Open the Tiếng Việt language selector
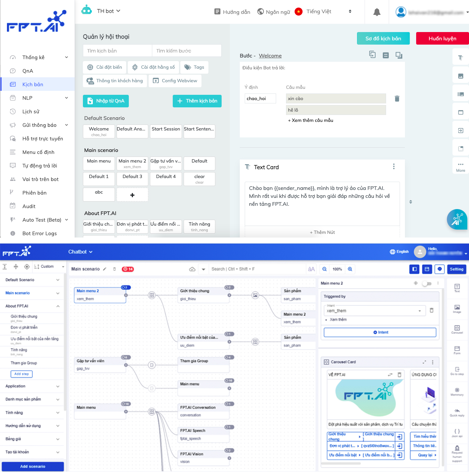The width and height of the screenshot is (469, 476). point(323,12)
